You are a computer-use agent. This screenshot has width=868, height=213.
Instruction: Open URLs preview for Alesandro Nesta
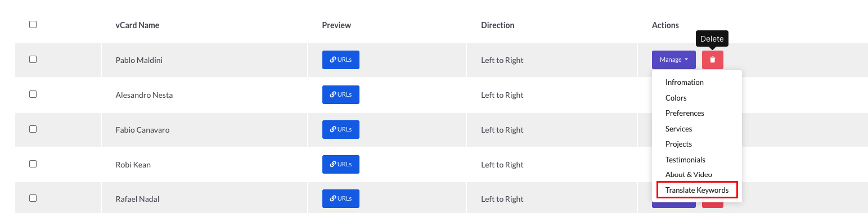click(340, 94)
